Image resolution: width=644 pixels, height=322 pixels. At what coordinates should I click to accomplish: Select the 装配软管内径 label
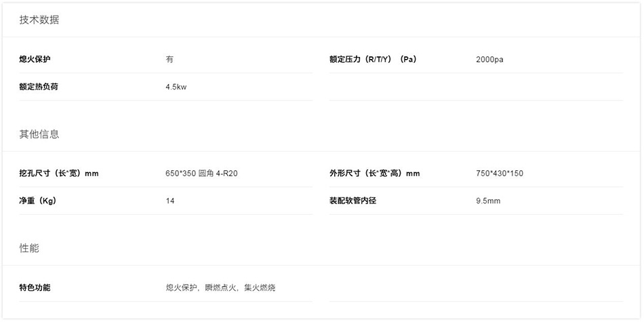pos(353,201)
